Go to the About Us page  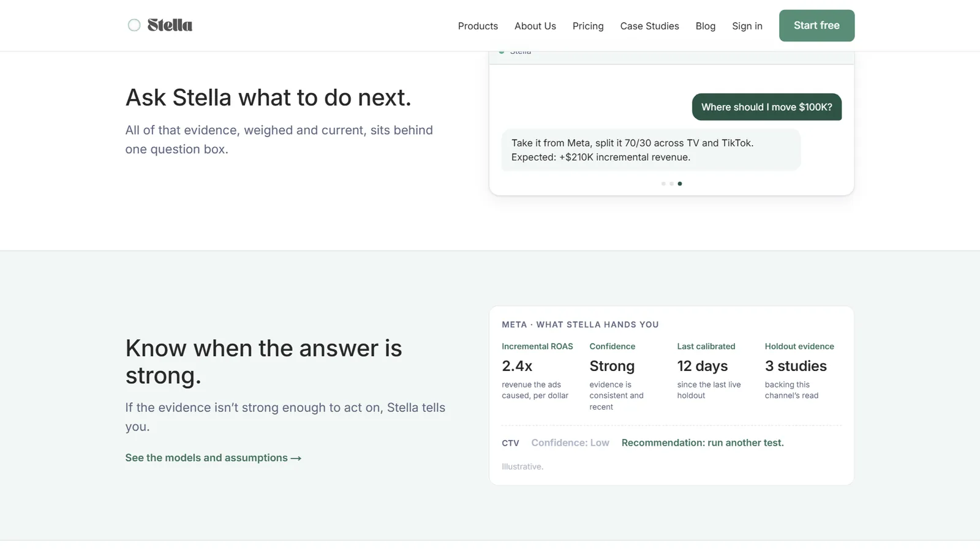point(535,26)
